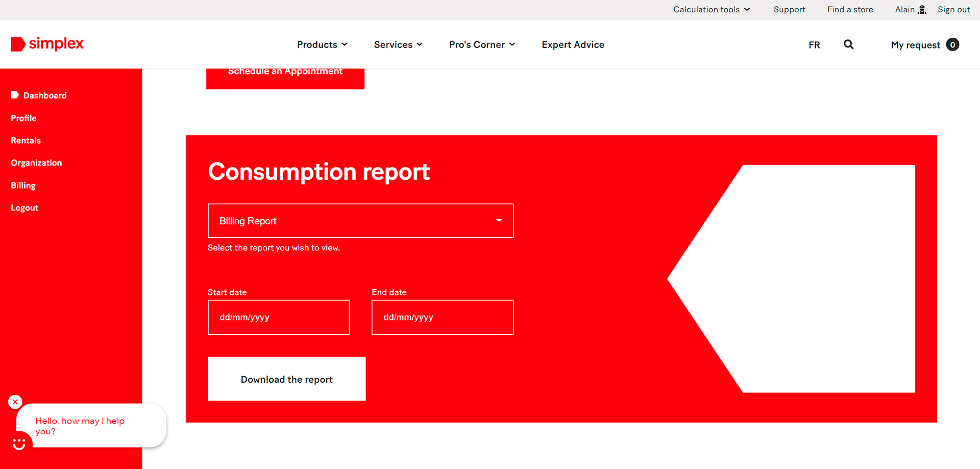Expand the Pro's Corner menu
Image resolution: width=980 pixels, height=469 pixels.
coord(482,45)
